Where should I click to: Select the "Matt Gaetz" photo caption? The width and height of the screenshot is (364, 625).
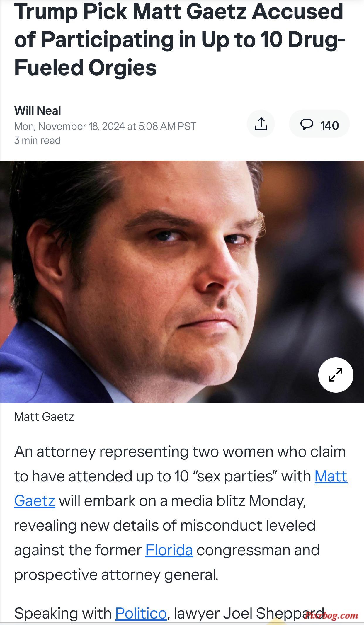44,417
